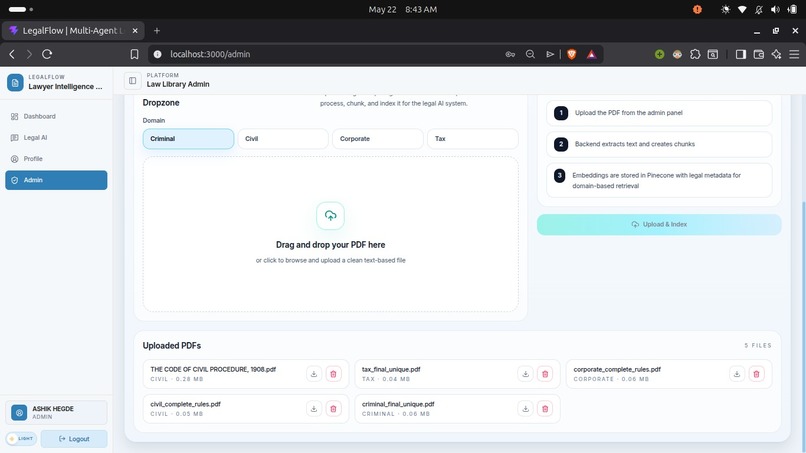The image size is (806, 453).
Task: Delete tax_final_unique.pdf
Action: [545, 374]
